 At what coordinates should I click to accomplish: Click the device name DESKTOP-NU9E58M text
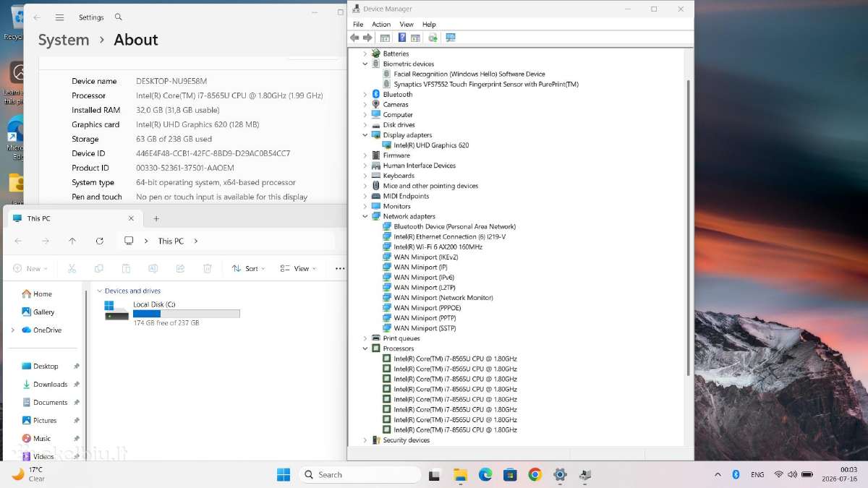(x=171, y=81)
